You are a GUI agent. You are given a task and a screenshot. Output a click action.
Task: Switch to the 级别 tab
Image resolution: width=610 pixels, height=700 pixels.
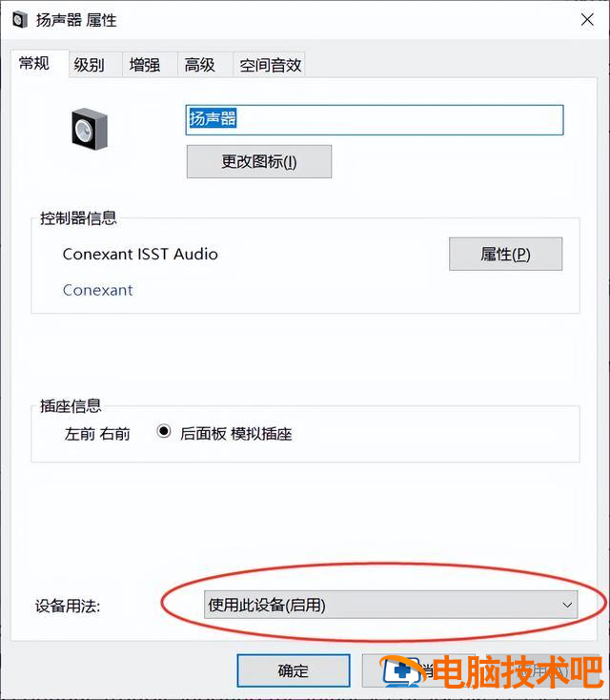pos(90,65)
